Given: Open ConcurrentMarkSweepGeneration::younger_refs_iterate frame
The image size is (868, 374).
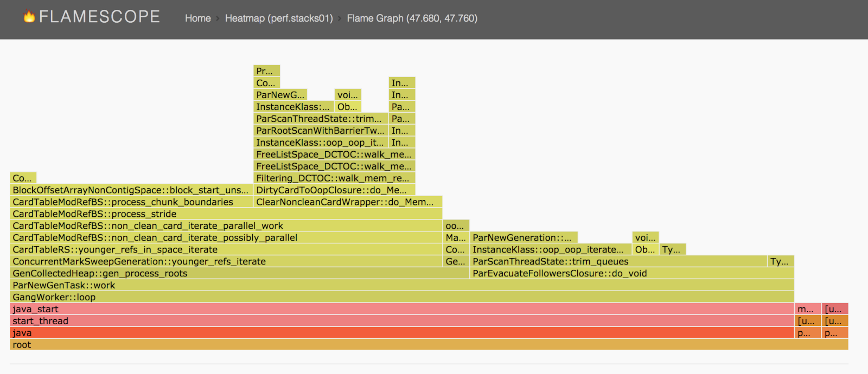Looking at the screenshot, I should pyautogui.click(x=226, y=261).
